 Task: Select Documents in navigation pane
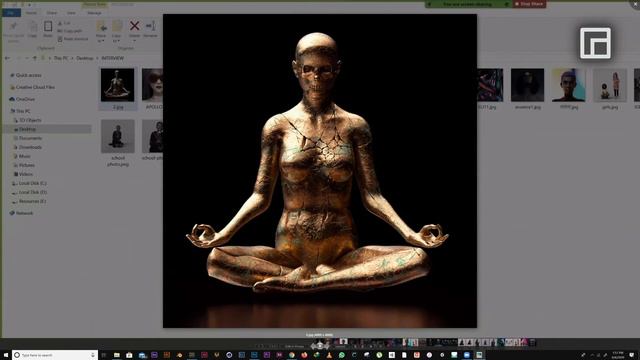tap(30, 138)
